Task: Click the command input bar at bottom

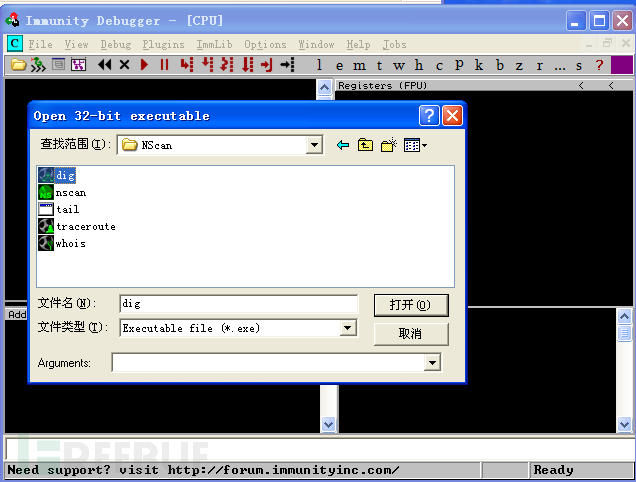Action: point(319,448)
